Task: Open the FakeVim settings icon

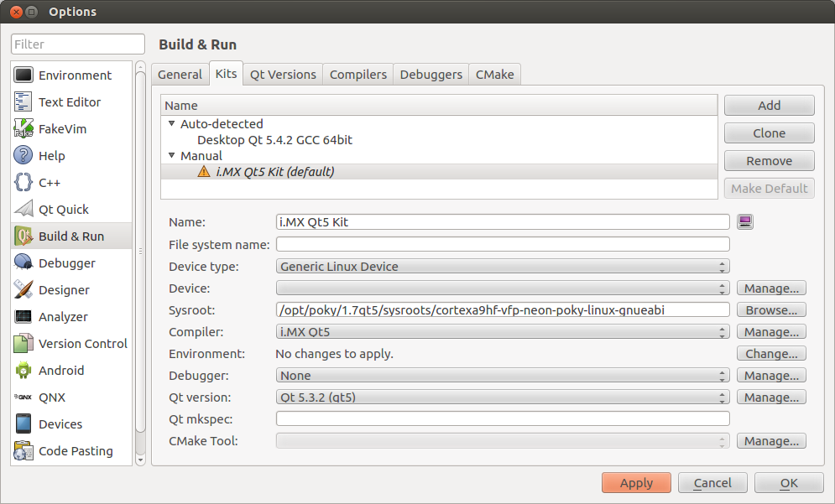Action: 23,129
